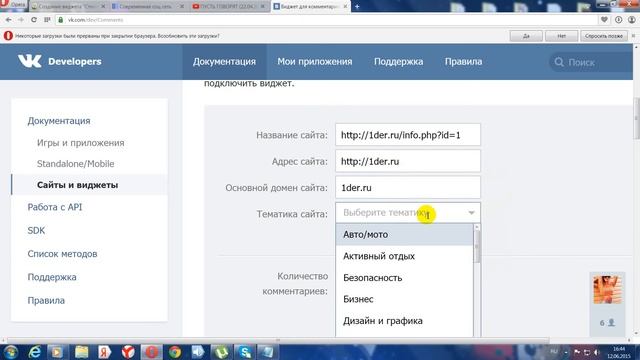Choose 'Авто/мото' from the topic list
Viewport: 640px width, 360px height.
coord(404,235)
